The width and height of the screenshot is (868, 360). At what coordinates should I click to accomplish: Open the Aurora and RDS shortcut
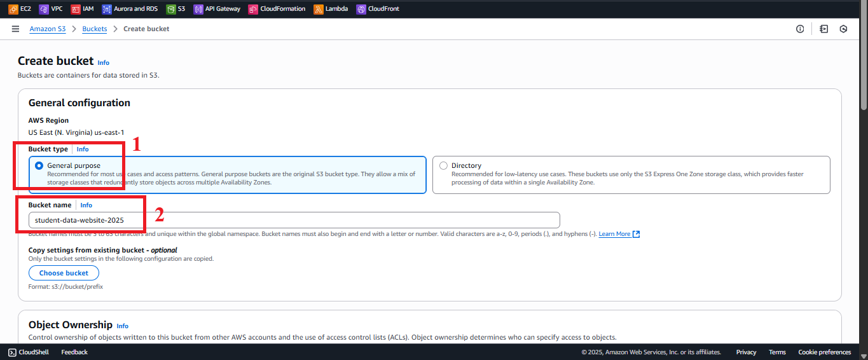point(130,9)
